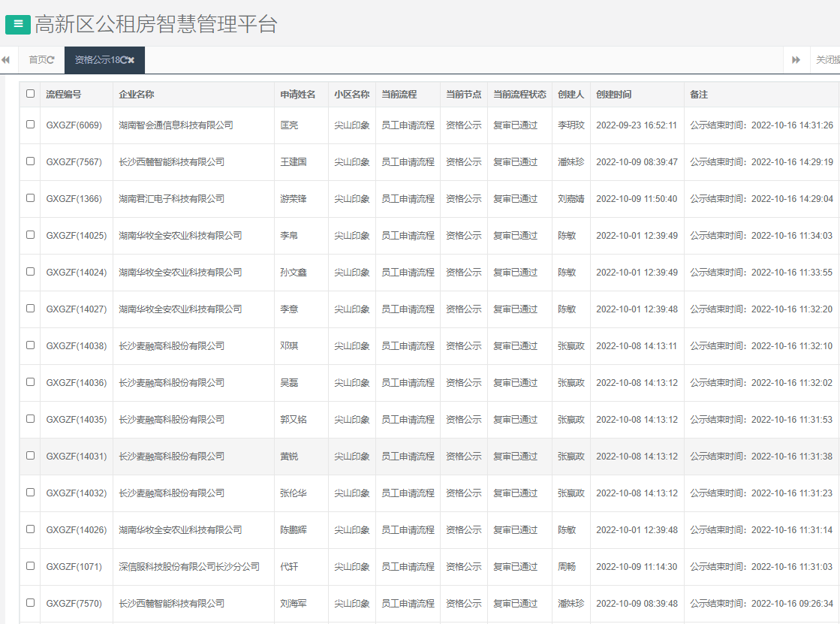Click the 流程编号 column header
Viewport: 840px width, 624px height.
64,95
